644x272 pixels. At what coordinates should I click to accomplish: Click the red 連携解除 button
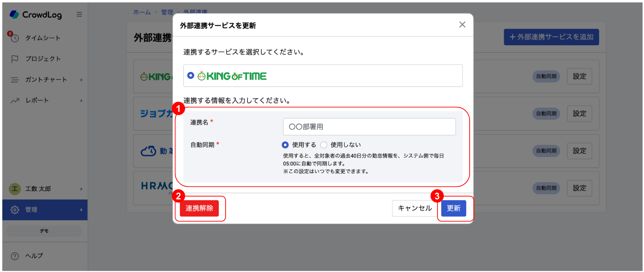click(x=199, y=208)
